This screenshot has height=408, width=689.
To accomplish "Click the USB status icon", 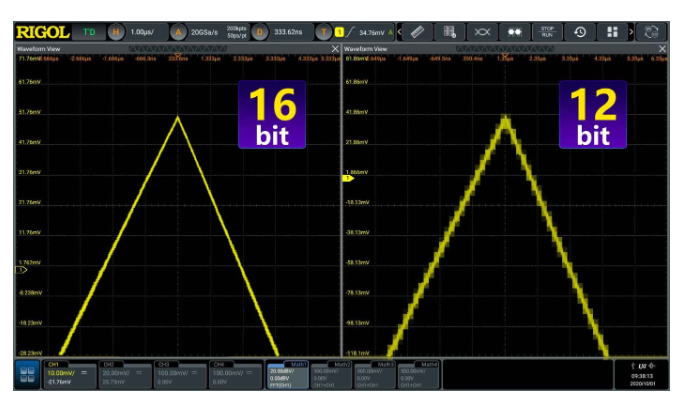I will point(633,366).
